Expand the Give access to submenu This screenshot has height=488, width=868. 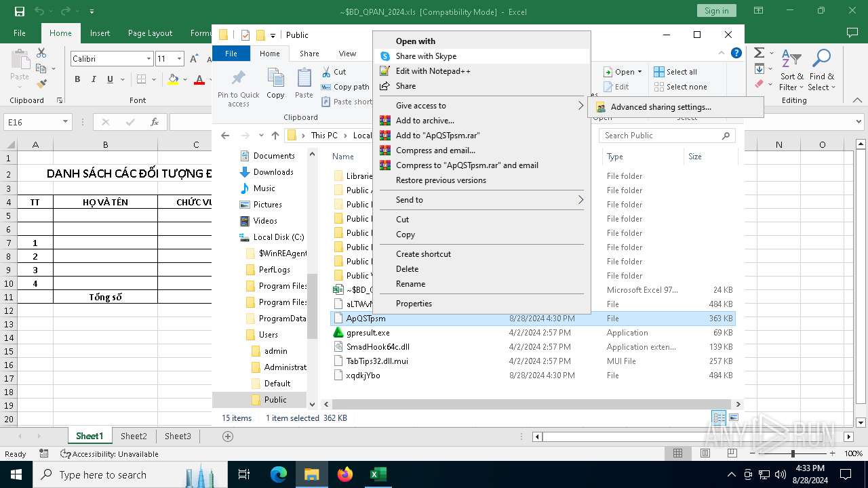(x=481, y=106)
